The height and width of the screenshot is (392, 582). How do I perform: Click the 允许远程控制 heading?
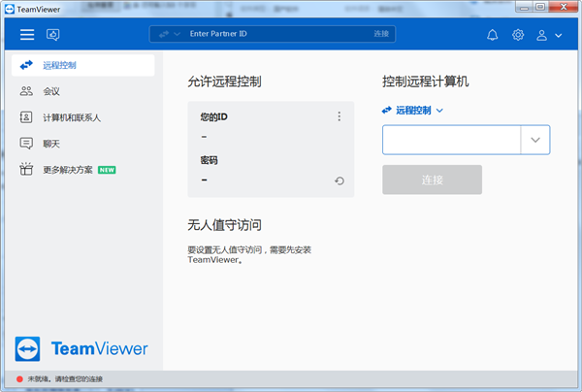pyautogui.click(x=225, y=82)
